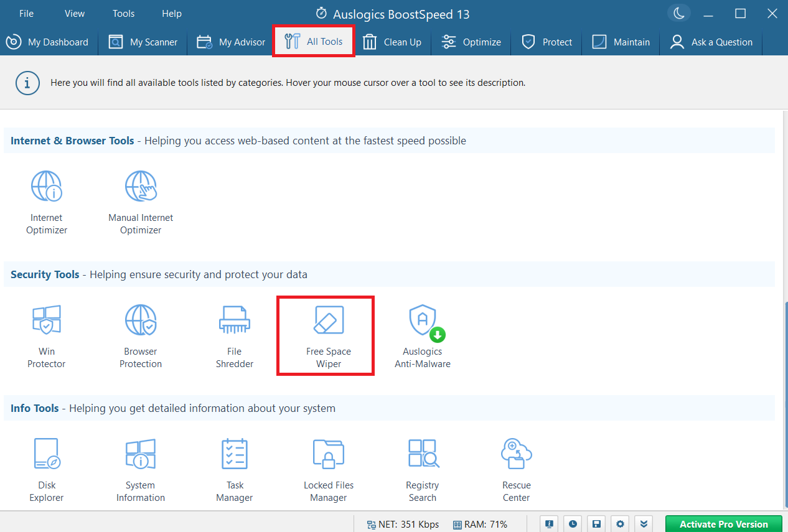Image resolution: width=788 pixels, height=532 pixels.
Task: Open the Ask a Question tab
Action: tap(711, 42)
